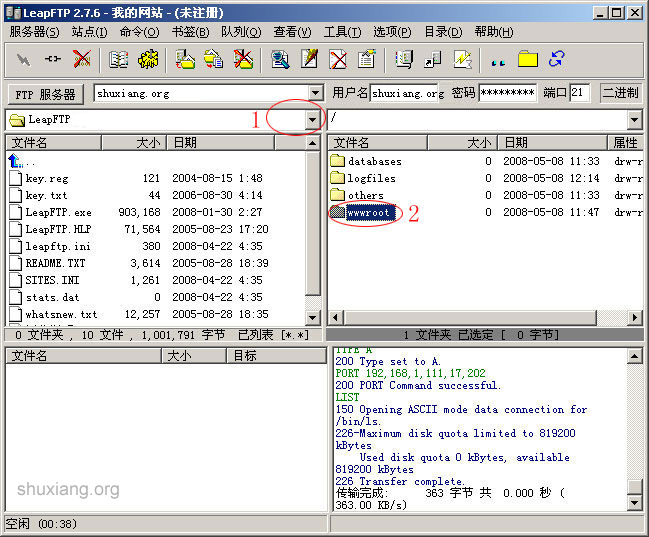This screenshot has width=649, height=537.
Task: Sort local list by 日期 column
Action: (221, 143)
